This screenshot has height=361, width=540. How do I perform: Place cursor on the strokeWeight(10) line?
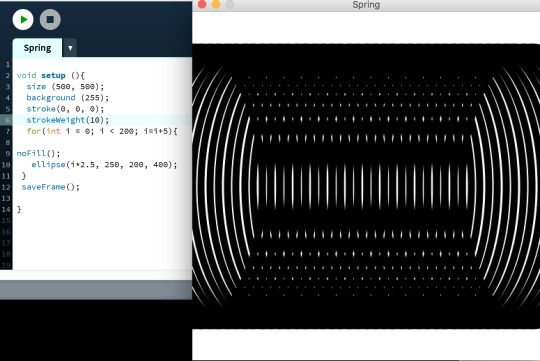pyautogui.click(x=68, y=120)
